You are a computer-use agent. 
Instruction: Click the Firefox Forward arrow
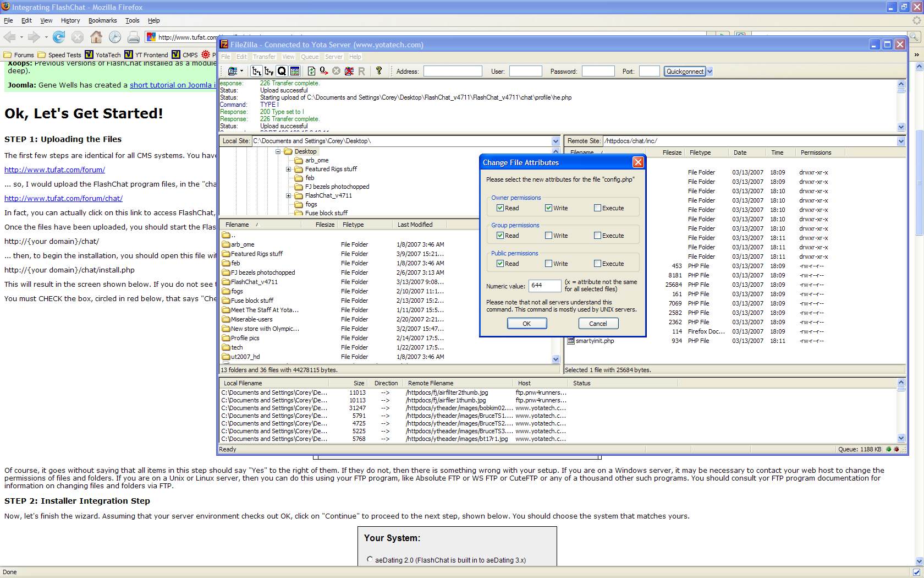[34, 37]
